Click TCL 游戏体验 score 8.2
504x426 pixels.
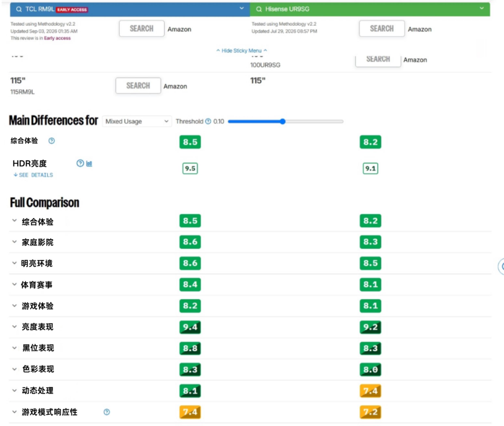click(190, 306)
